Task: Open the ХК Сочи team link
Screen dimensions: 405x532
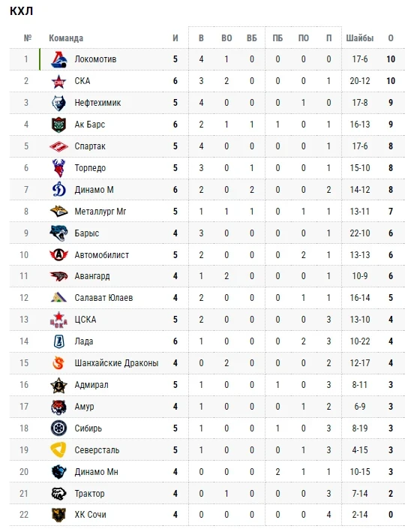Action: click(90, 515)
